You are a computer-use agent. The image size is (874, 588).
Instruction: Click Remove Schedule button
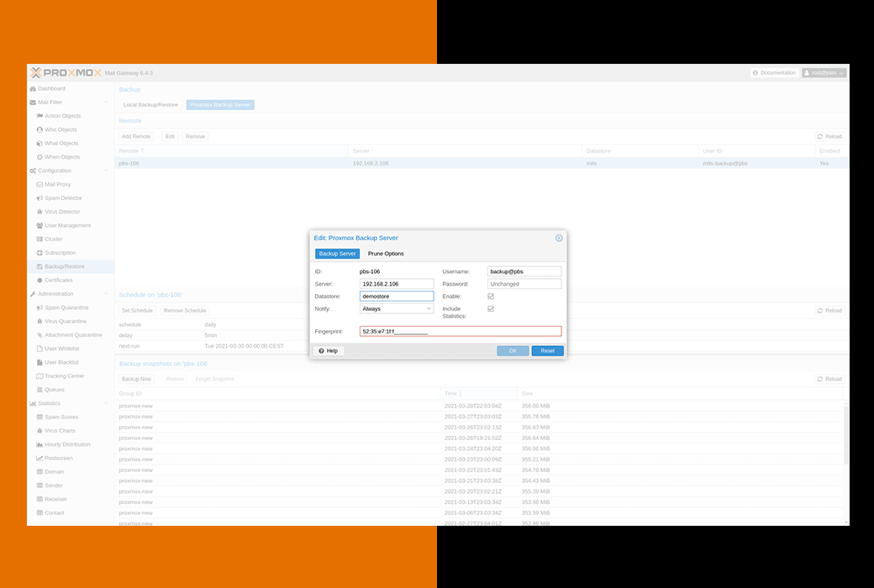point(185,311)
